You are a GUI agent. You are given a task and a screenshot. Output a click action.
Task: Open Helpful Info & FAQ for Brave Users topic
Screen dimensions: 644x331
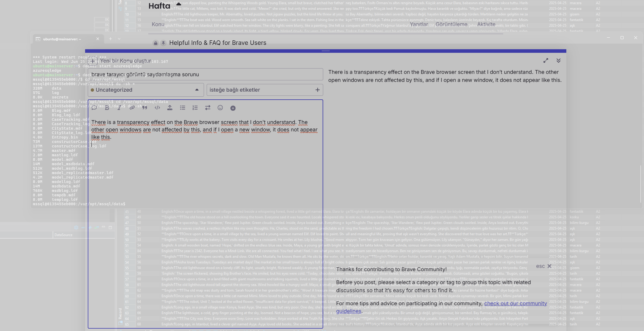[x=218, y=43]
